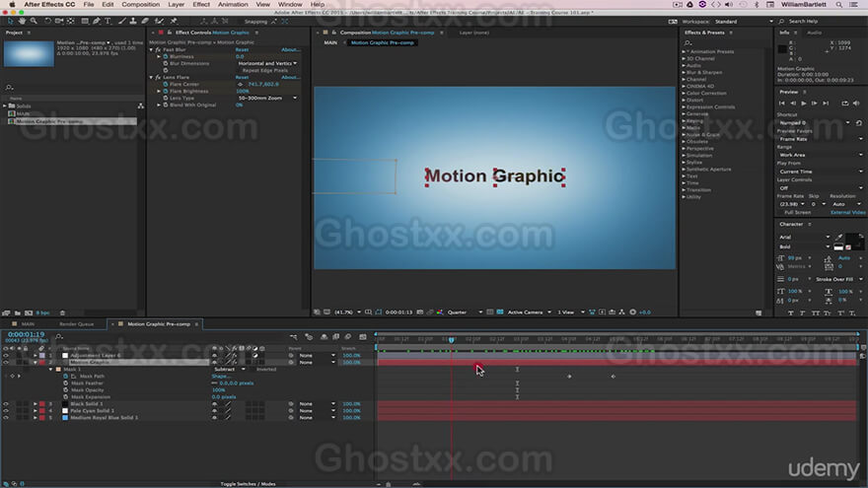Hide the Pale Cyan Solid 1 layer
Viewport: 868px width, 488px height.
(x=6, y=410)
